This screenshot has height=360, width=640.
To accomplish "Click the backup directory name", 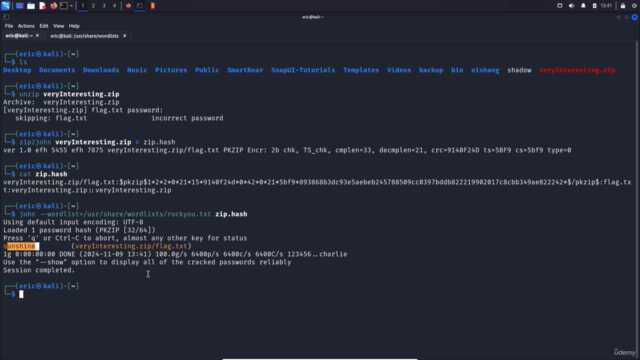I will click(431, 70).
